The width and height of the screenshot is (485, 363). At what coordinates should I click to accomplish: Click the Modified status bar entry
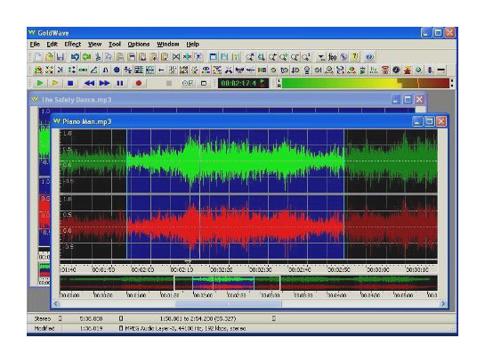[x=44, y=328]
